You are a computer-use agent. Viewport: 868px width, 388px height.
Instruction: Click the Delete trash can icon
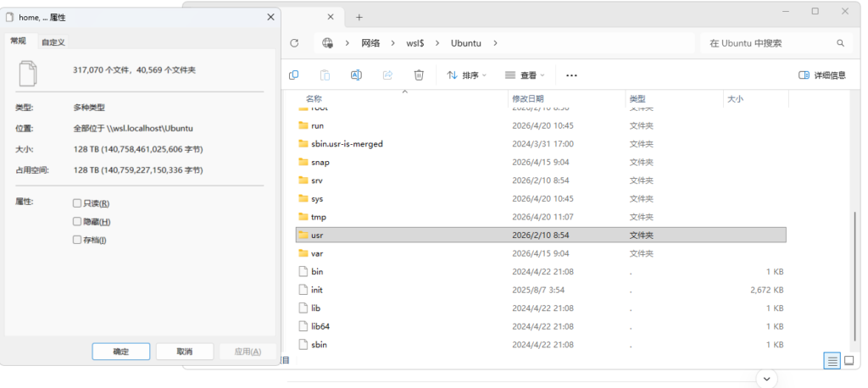419,75
